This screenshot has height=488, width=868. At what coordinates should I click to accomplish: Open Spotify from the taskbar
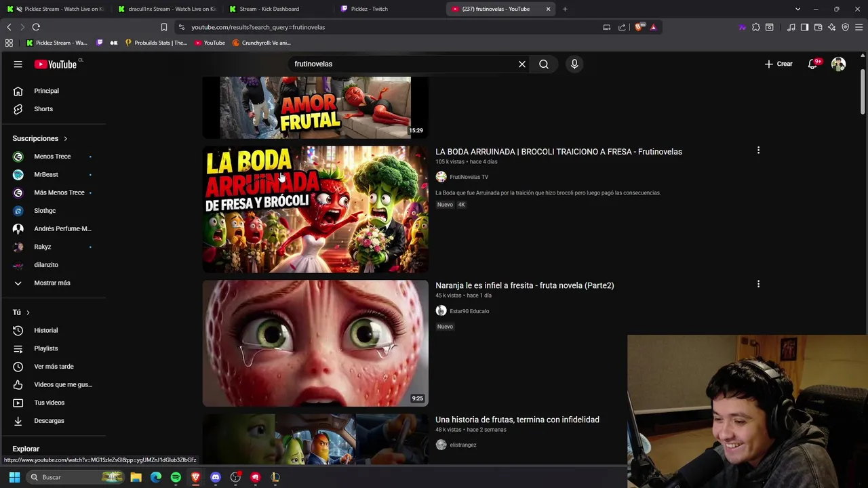(x=176, y=477)
